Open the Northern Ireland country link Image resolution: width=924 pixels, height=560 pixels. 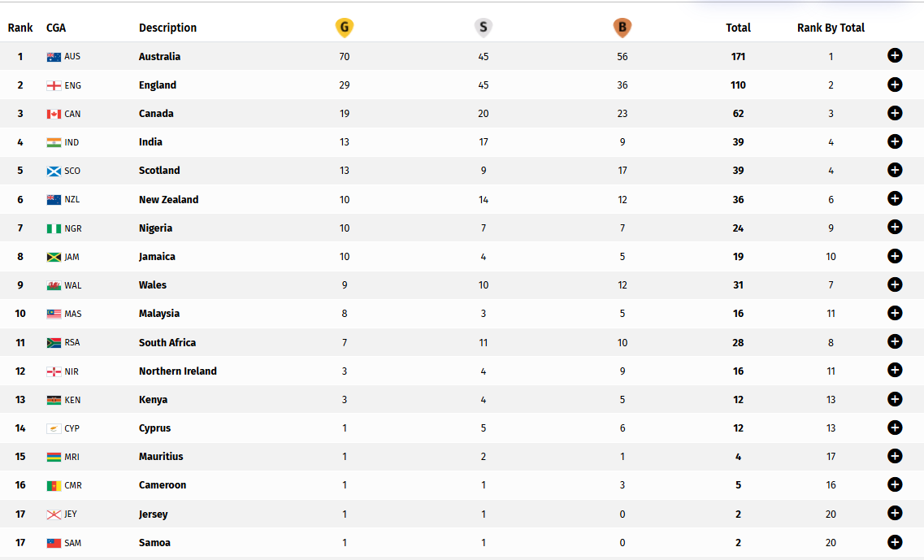coord(177,371)
